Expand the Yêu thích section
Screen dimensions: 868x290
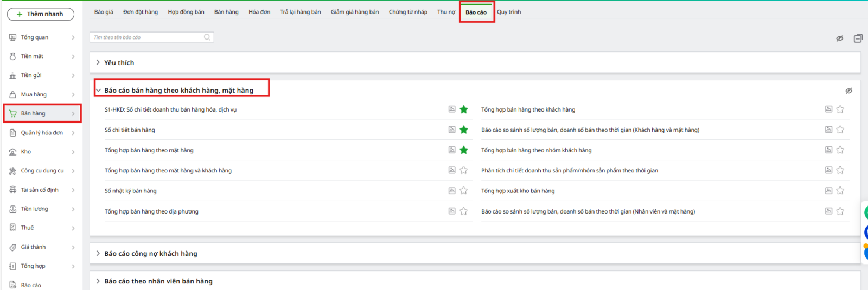[x=98, y=62]
